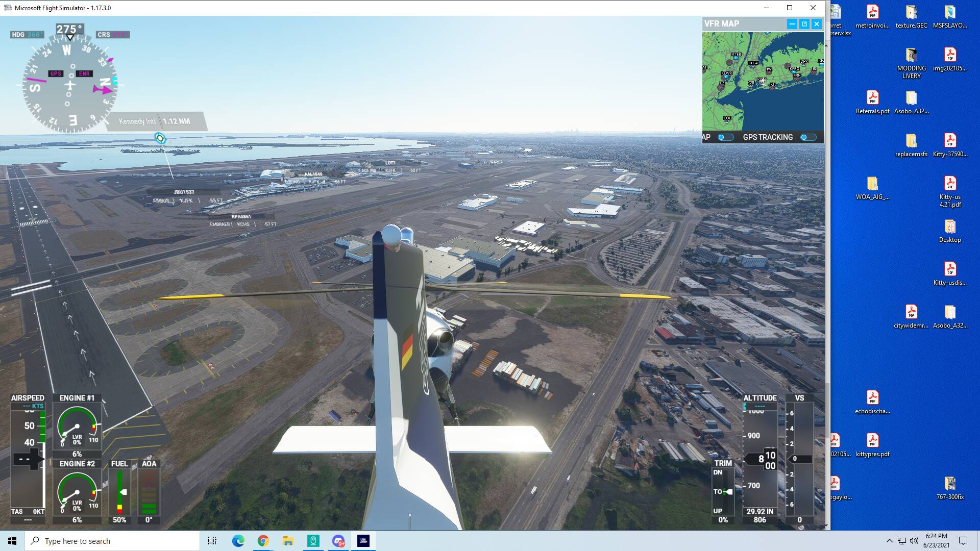Pop out the VFR MAP window using its expand icon
Image resolution: width=980 pixels, height=551 pixels.
tap(804, 23)
